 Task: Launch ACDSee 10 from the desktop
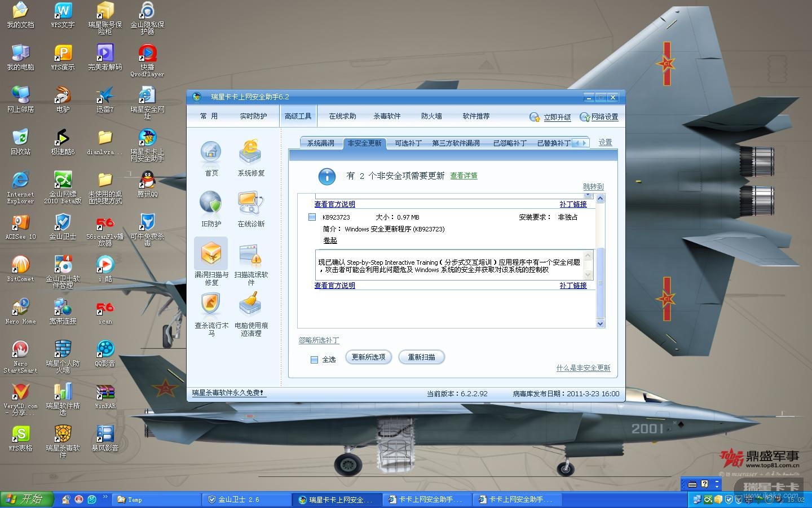(20, 226)
